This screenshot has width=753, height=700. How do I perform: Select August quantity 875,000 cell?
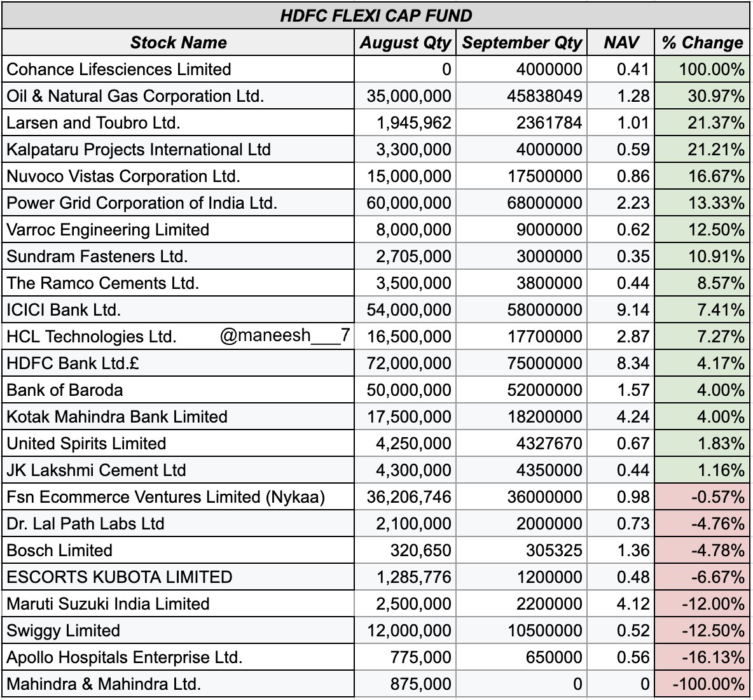[405, 683]
